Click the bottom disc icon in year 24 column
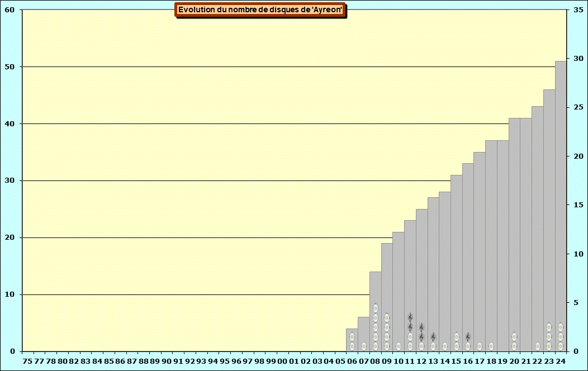The height and width of the screenshot is (371, 588). (x=561, y=346)
